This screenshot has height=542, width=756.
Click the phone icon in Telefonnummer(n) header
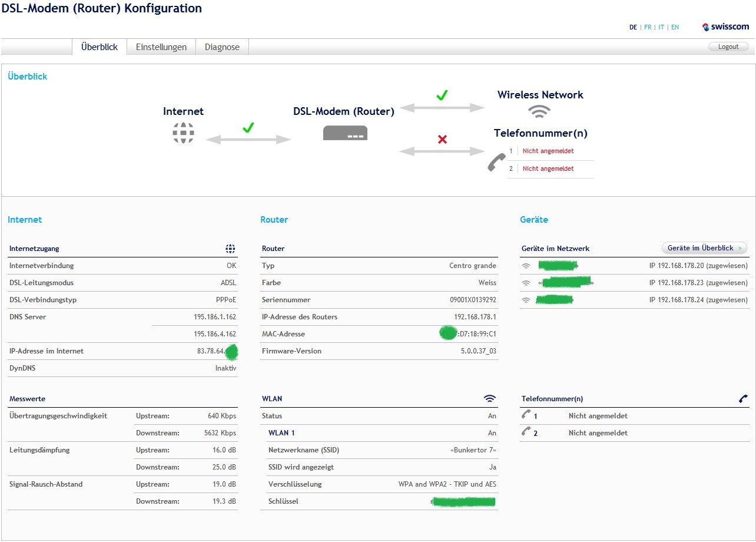point(743,399)
